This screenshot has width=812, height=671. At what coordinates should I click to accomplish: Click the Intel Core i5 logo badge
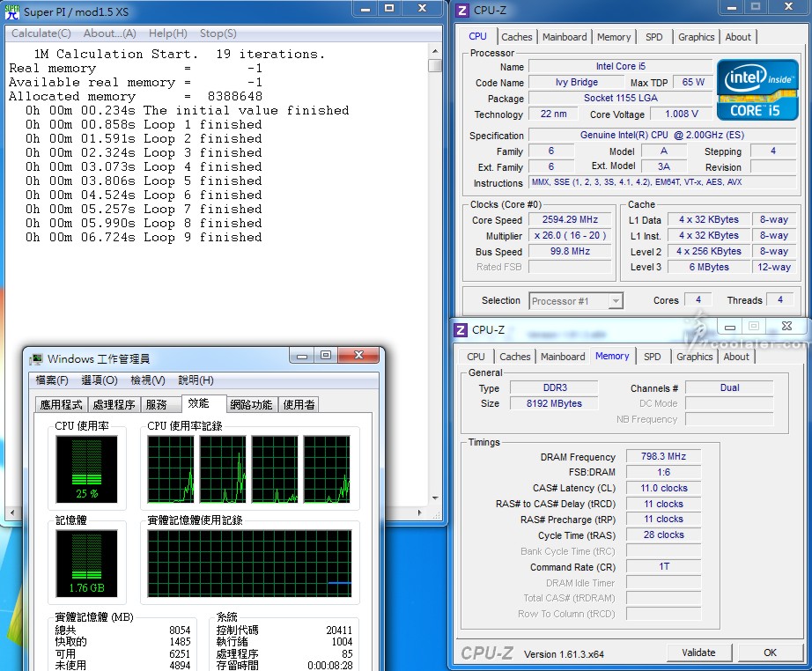coord(757,90)
